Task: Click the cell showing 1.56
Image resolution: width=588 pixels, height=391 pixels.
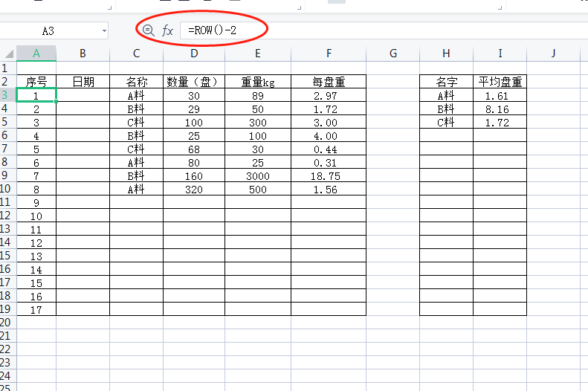Action: pos(329,189)
